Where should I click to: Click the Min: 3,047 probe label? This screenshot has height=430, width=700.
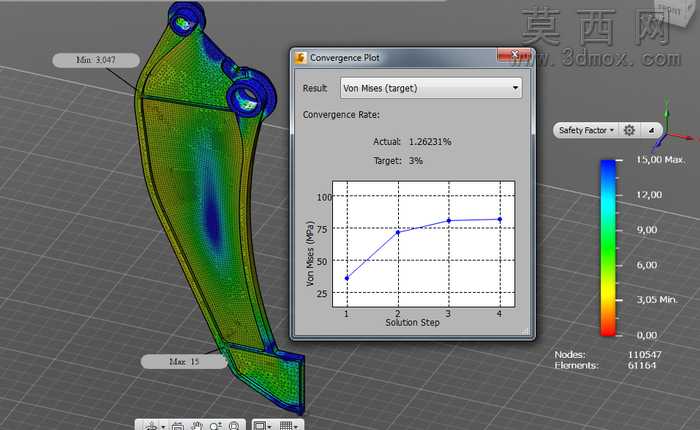tap(96, 60)
